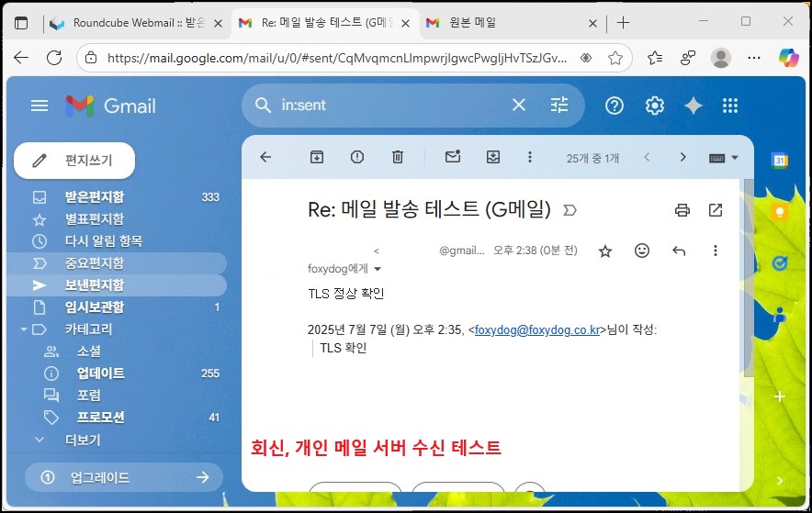Open Gemini sparkle icon

[693, 106]
